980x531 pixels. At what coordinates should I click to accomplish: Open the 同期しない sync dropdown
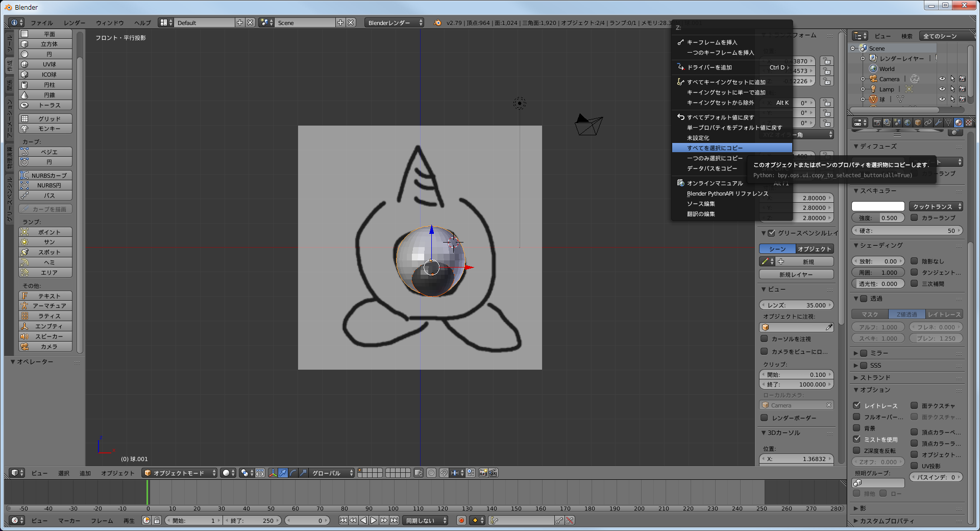click(x=426, y=520)
